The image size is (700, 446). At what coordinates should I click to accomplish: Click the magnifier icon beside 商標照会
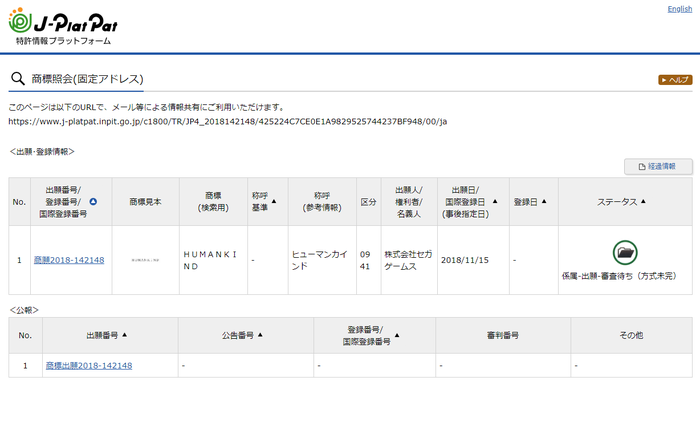[18, 79]
